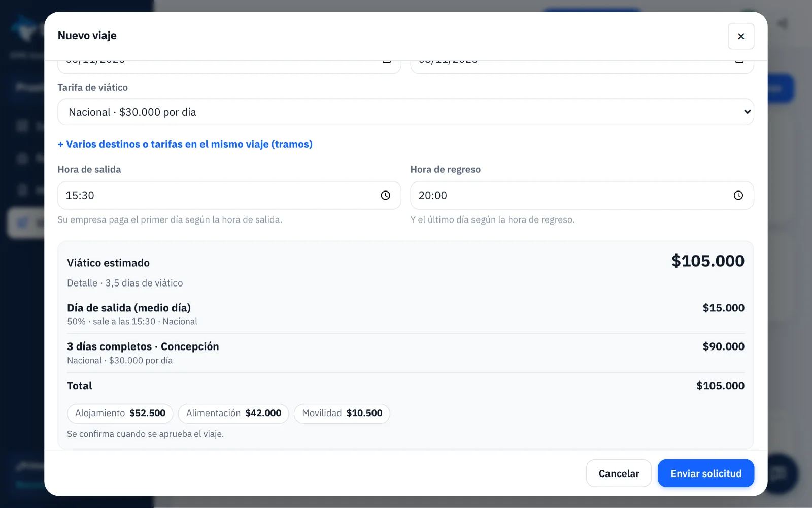Click 'Su empresa paga el primer día' hint

tap(170, 220)
